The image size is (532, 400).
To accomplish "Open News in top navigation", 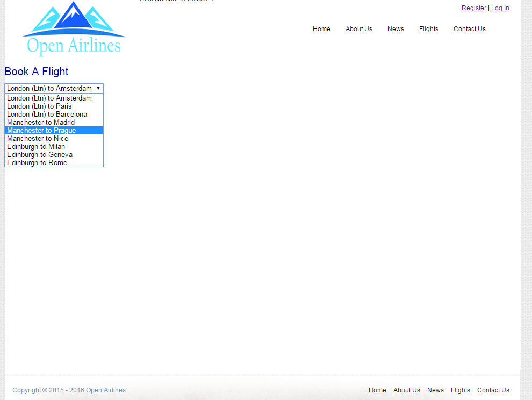I will coord(396,29).
